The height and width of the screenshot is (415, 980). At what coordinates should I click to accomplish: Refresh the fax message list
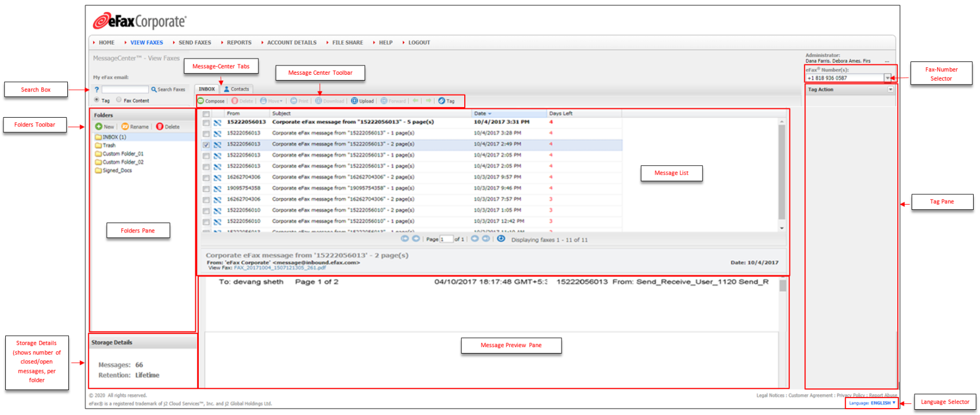501,239
